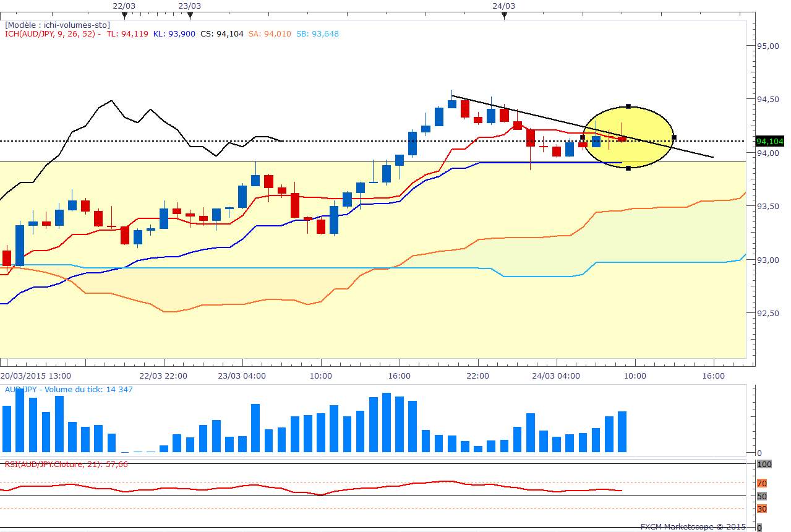The width and height of the screenshot is (791, 532).
Task: Select the ellipse's bottom handle
Action: tap(628, 168)
